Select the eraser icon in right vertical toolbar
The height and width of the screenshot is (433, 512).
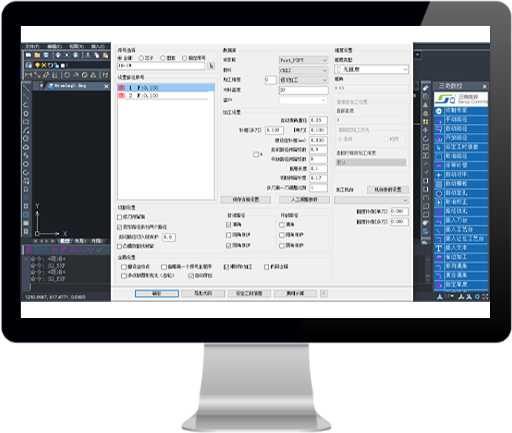tap(426, 88)
